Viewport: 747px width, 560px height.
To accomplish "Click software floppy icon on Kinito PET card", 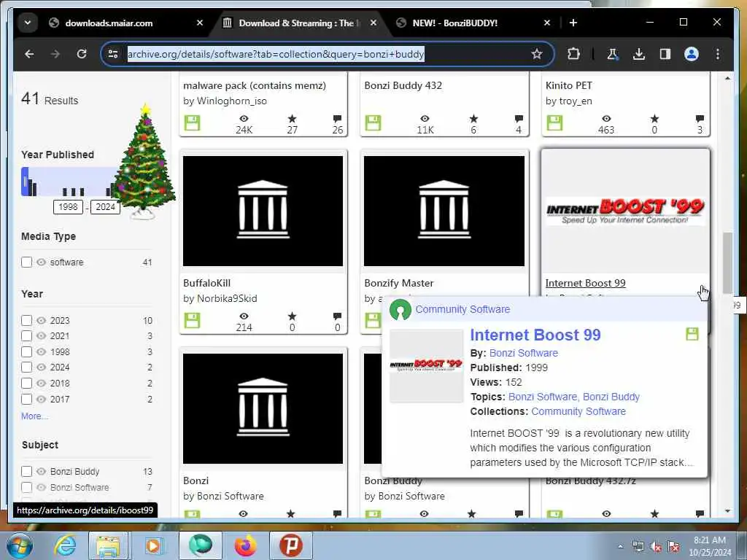I will tap(554, 122).
